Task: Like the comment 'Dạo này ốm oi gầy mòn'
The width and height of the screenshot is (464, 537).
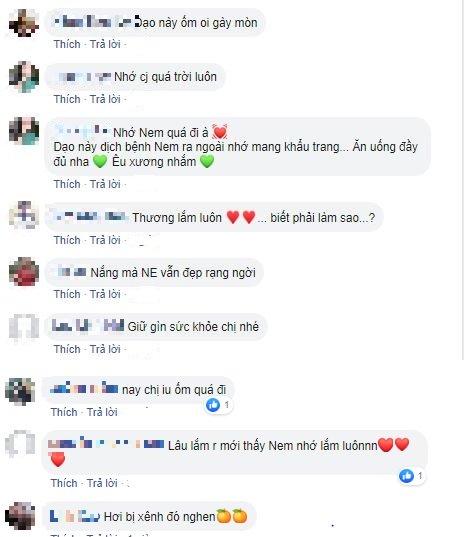Action: tap(67, 44)
